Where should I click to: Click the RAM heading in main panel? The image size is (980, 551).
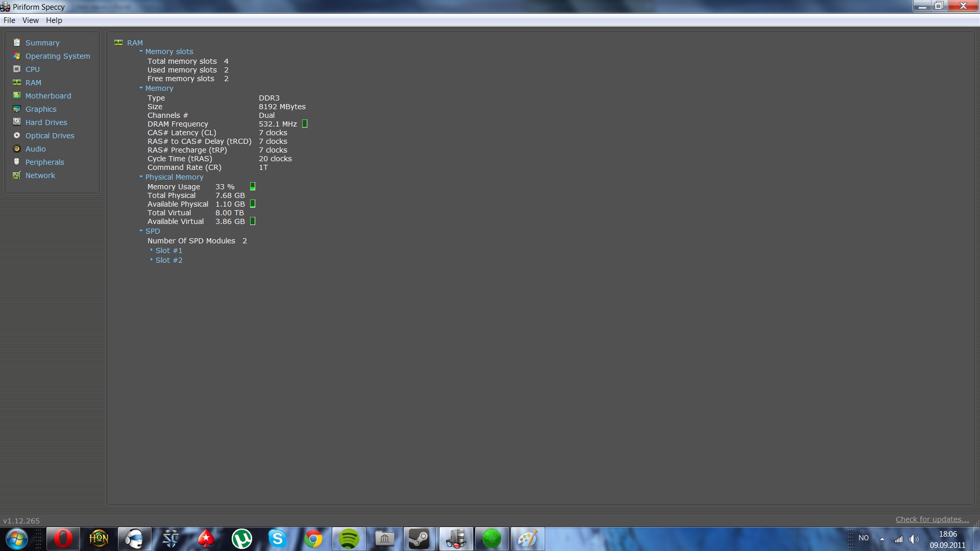pyautogui.click(x=135, y=43)
